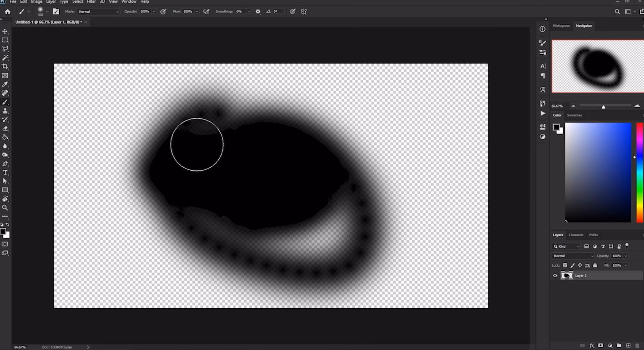Select the Move tool
Image resolution: width=644 pixels, height=350 pixels.
pos(5,31)
